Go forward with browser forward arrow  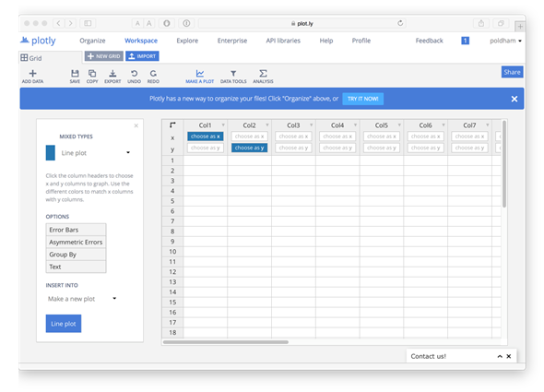[71, 23]
